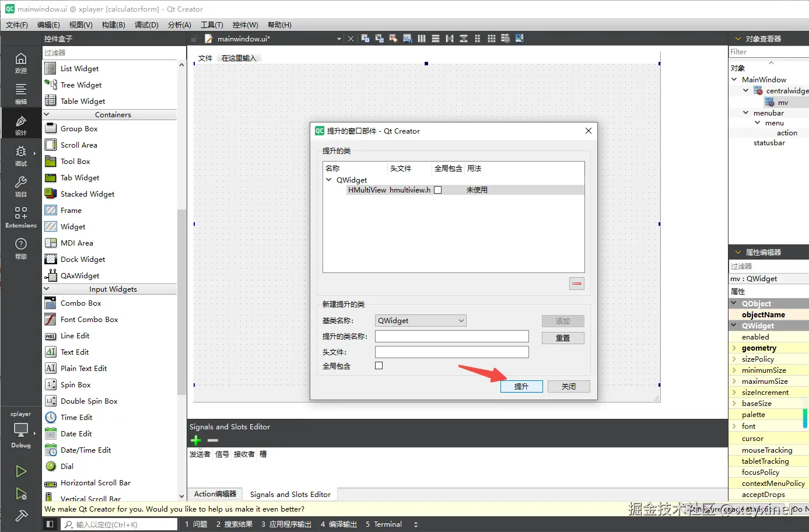Apply Lay Out Horizontally from toolbar
Viewport: 809px width, 532px height.
tap(422, 38)
